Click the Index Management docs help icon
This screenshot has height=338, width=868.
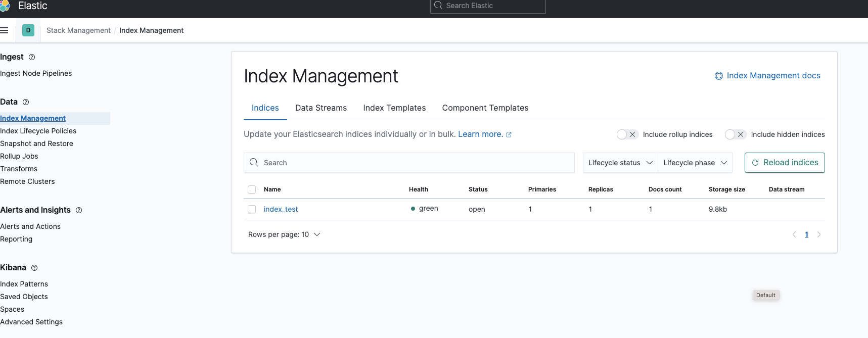tap(718, 76)
